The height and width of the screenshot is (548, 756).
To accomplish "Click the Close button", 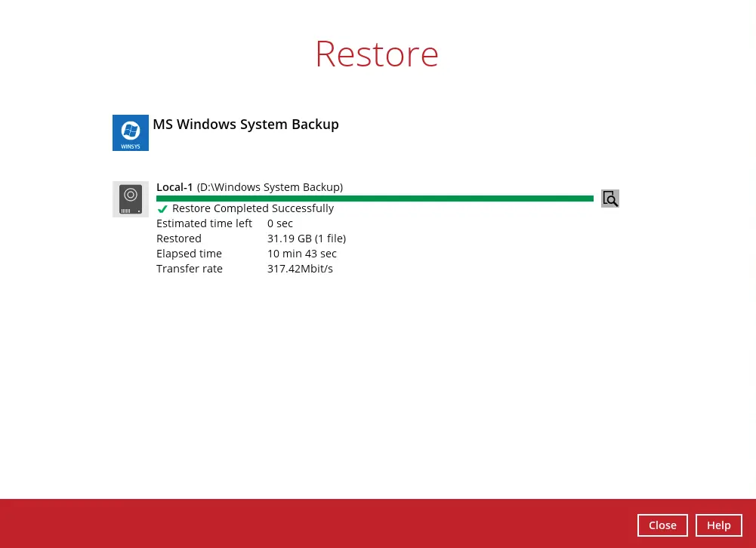I will (662, 525).
